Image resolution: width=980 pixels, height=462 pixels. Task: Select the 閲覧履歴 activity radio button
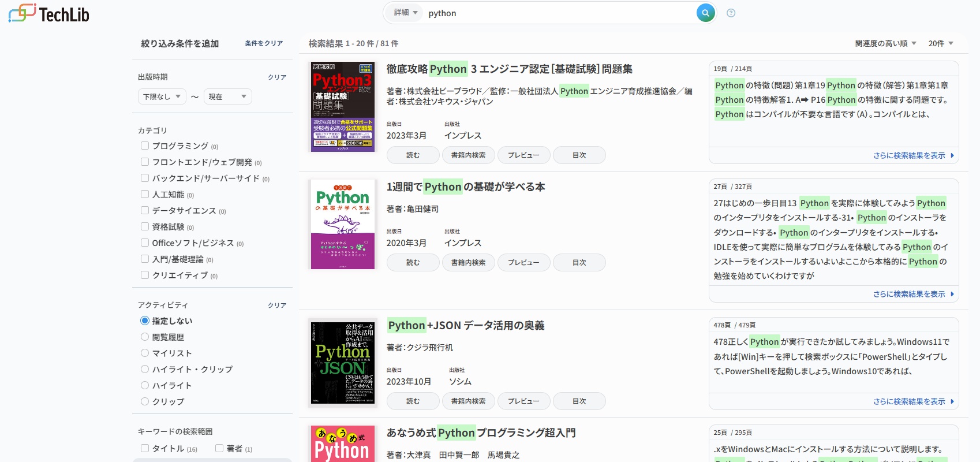(x=145, y=337)
